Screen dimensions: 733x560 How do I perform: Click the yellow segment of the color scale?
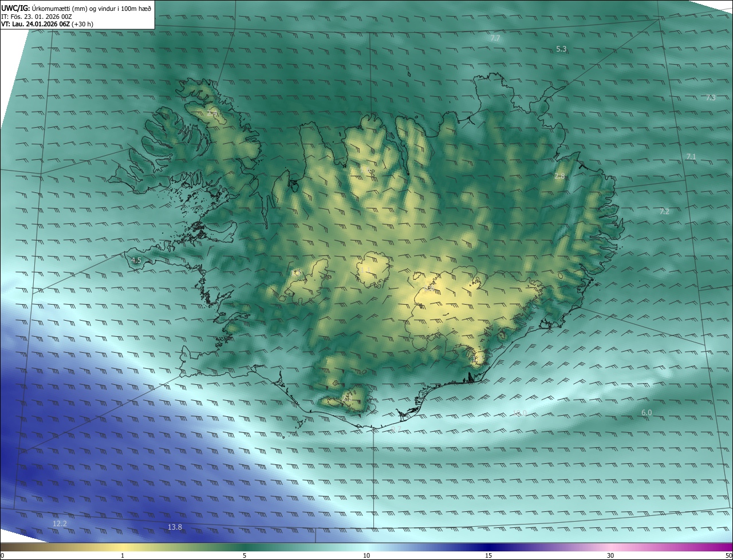[123, 547]
